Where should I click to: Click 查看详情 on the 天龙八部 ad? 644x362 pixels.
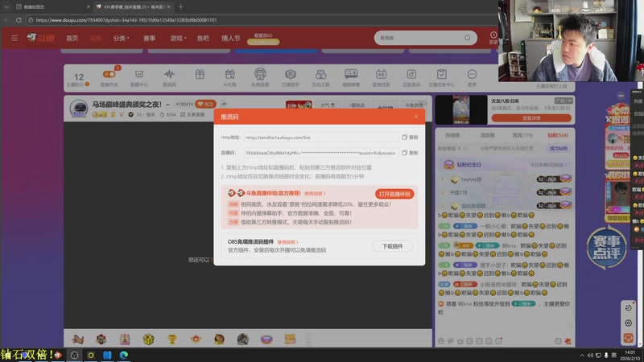531,118
